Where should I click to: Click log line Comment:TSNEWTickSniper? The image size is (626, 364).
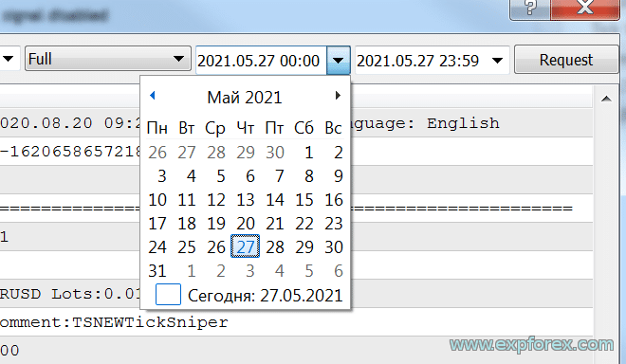pos(114,322)
